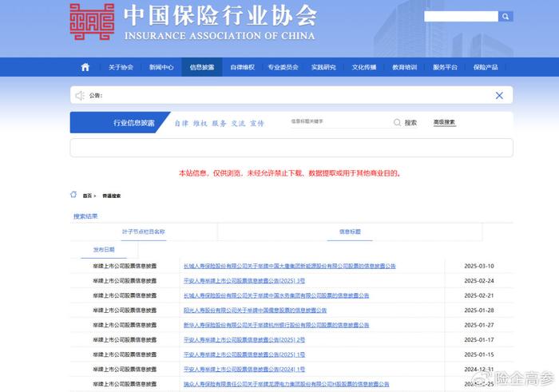Click the date 2025-02-21
Viewport: 559px width, 392px height.
coord(479,295)
